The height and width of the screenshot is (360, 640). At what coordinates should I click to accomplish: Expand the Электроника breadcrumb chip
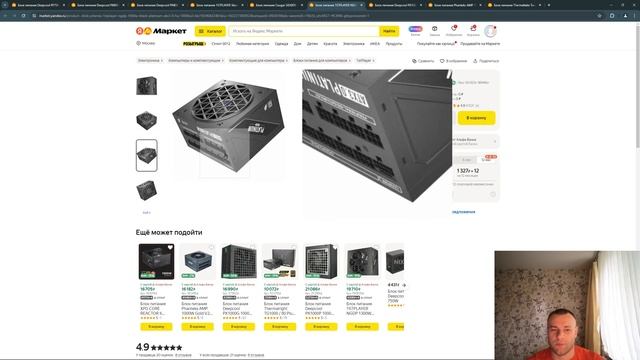click(x=150, y=60)
